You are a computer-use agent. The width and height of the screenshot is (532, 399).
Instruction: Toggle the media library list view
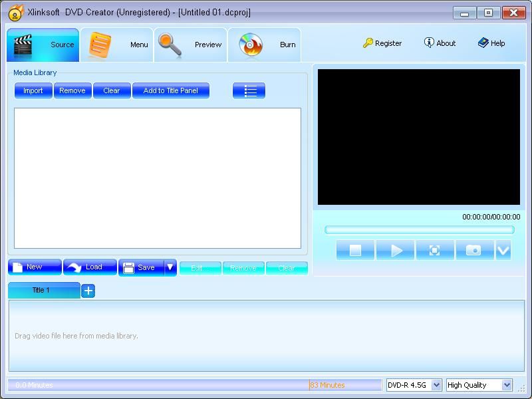pyautogui.click(x=249, y=91)
